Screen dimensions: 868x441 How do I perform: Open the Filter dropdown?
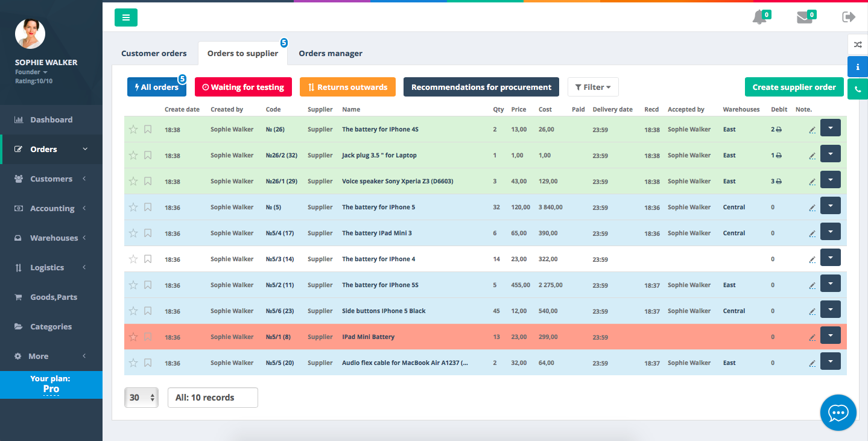[x=593, y=87]
